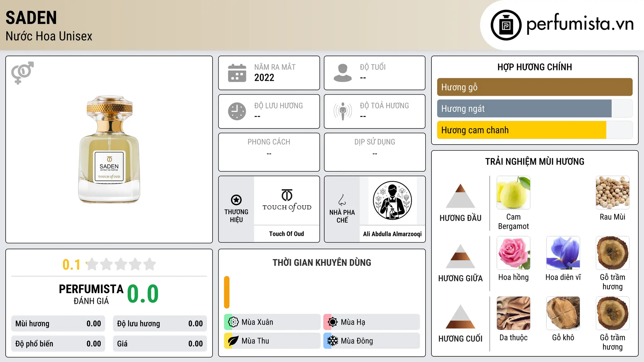Screen dimensions: 644x362
Task: Click the Hương cam chanh accord bar
Action: click(535, 130)
